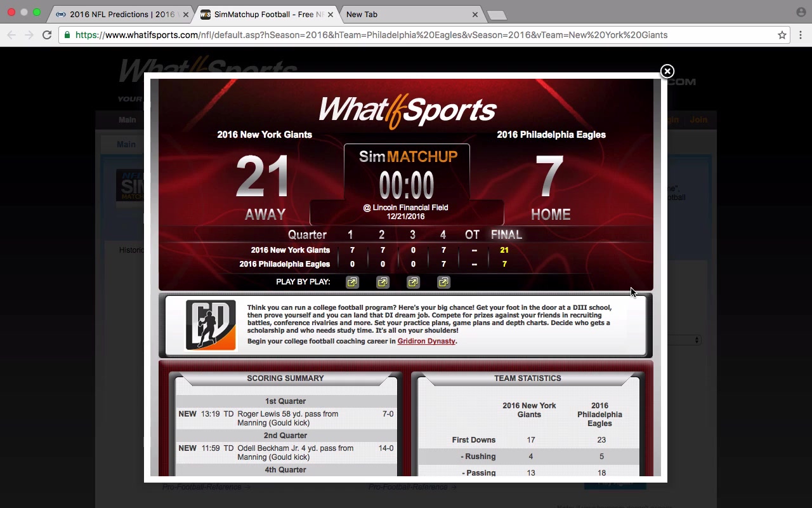Screen dimensions: 812x508
Task: Open 2nd quarter play-by-play
Action: coord(383,282)
